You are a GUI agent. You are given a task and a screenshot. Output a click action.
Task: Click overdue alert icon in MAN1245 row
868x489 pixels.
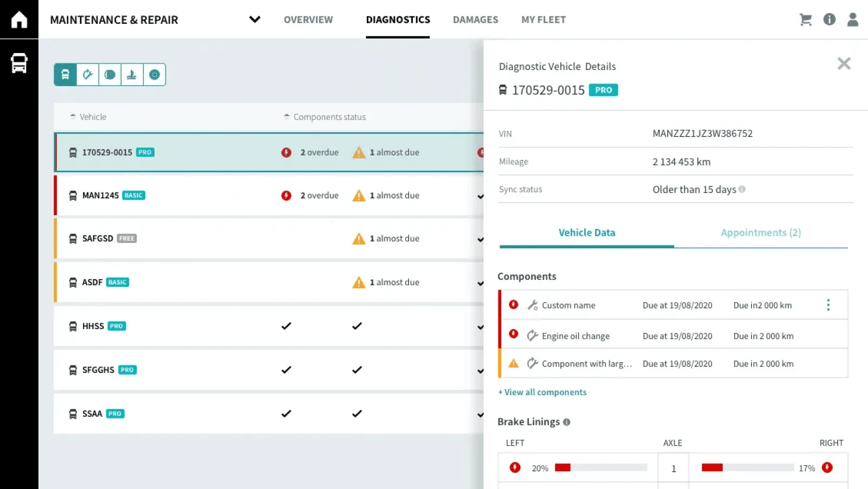(286, 196)
